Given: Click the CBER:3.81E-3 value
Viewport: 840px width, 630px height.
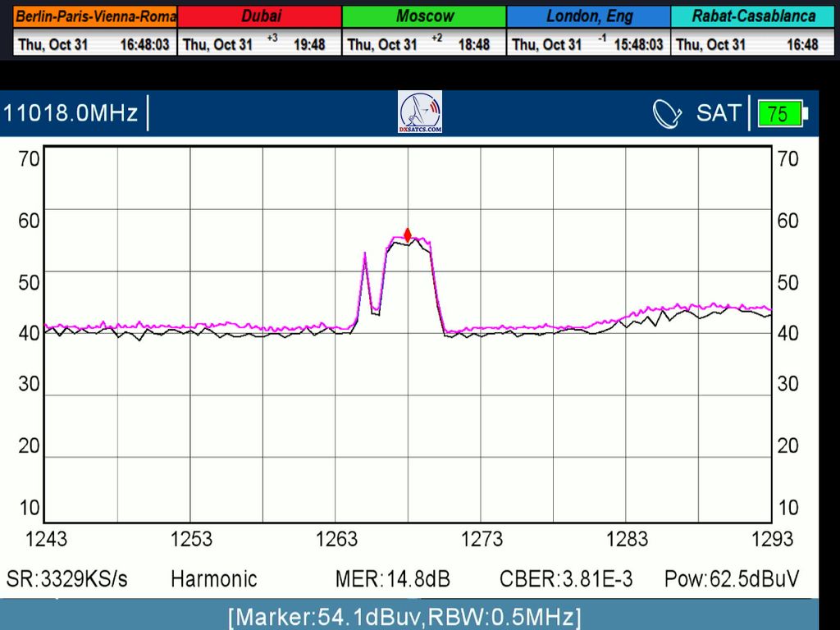Looking at the screenshot, I should [x=566, y=579].
